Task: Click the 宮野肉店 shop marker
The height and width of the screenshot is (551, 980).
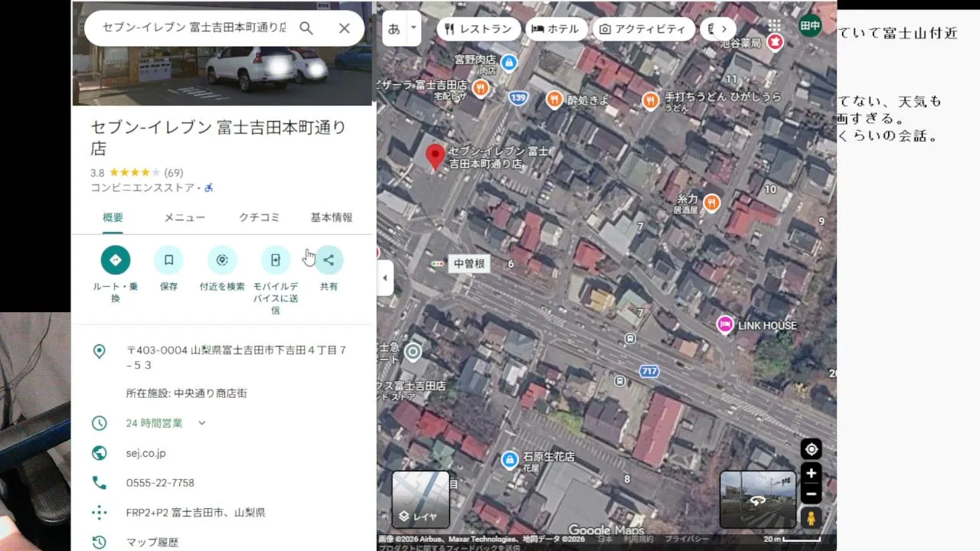Action: point(508,62)
